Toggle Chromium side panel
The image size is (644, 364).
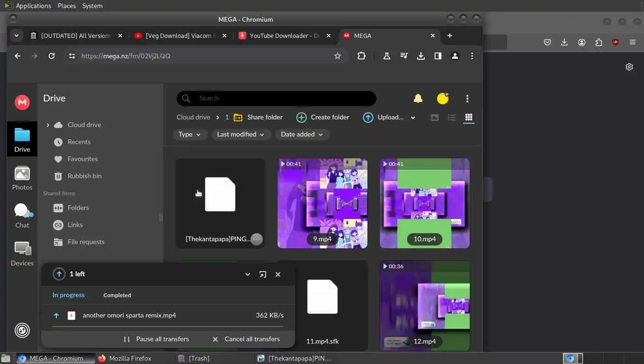[438, 56]
